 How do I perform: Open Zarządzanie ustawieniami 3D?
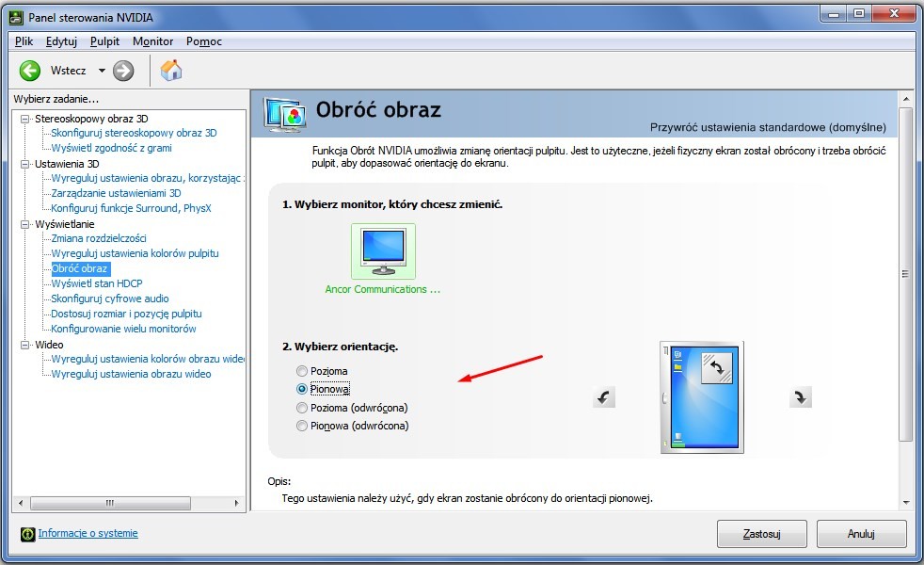pos(116,193)
